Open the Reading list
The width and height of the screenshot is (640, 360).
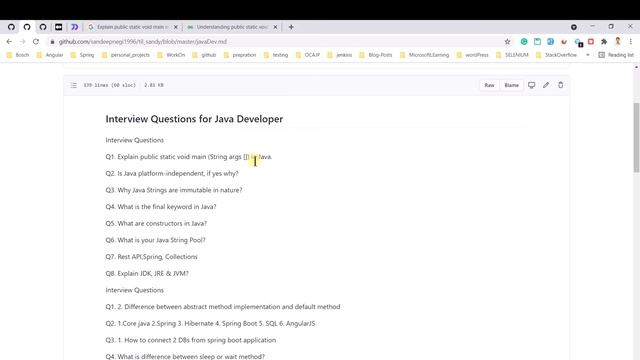[x=616, y=55]
